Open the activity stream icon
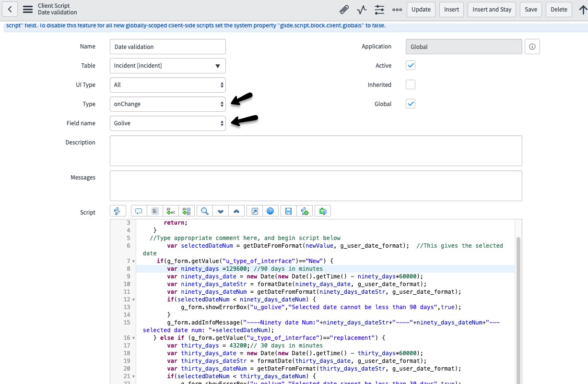 pyautogui.click(x=362, y=9)
